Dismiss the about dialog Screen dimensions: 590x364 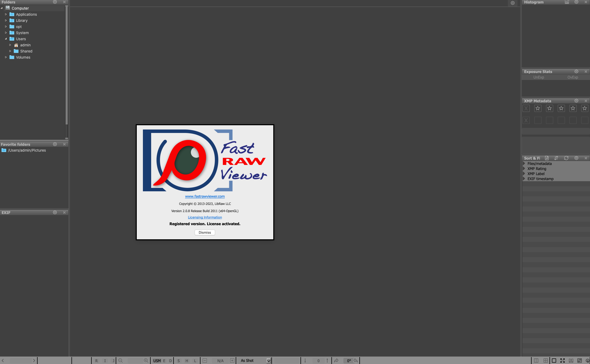(204, 232)
